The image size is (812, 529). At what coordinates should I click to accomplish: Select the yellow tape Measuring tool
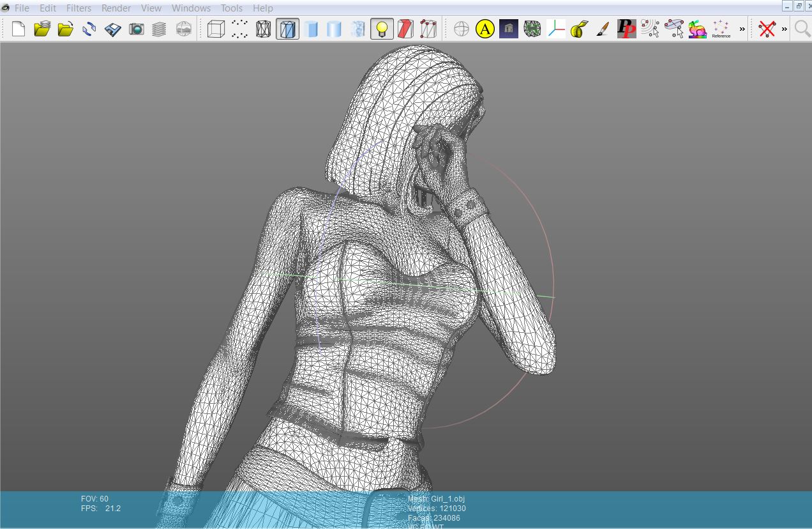579,29
